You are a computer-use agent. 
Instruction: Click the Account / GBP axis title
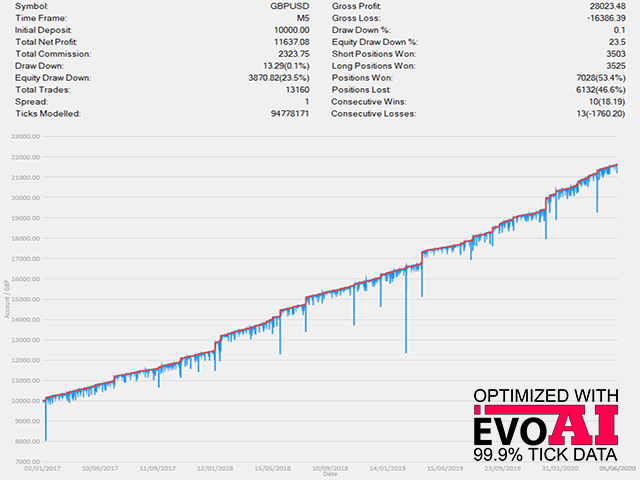pos(6,299)
